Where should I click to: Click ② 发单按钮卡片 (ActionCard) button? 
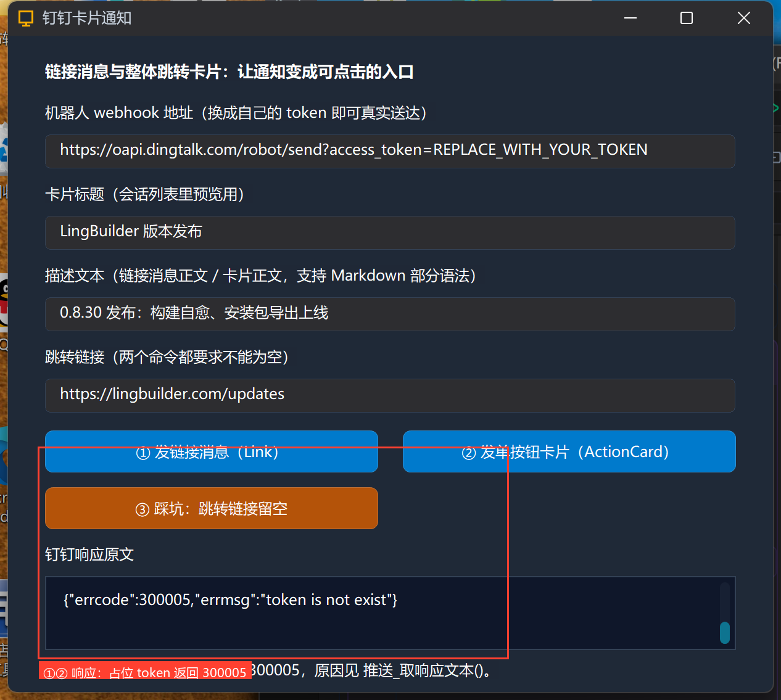click(x=569, y=451)
